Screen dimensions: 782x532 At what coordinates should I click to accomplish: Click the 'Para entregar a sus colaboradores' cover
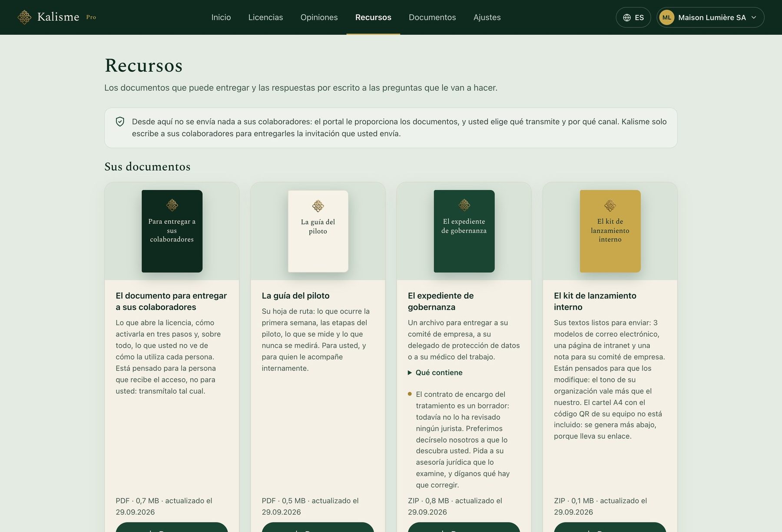[172, 231]
